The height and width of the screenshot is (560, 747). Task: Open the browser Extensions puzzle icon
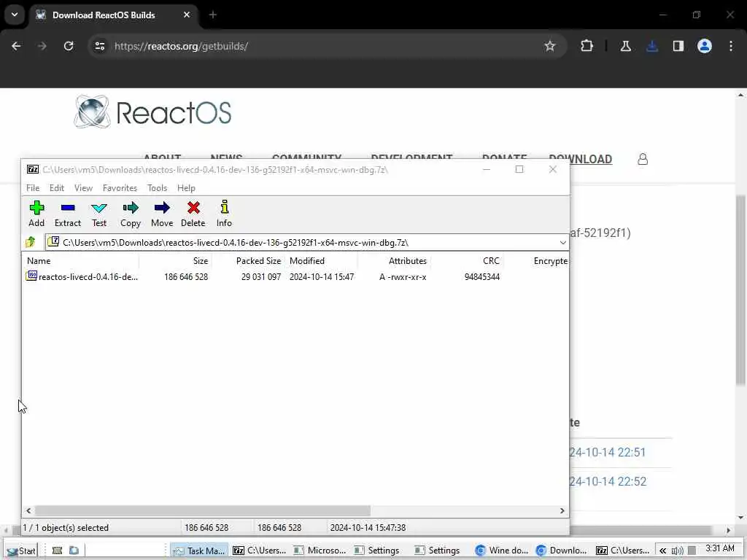tap(587, 46)
